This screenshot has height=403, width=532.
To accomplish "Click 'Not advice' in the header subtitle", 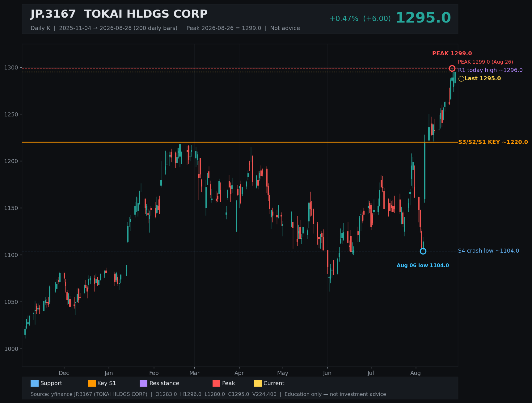I will point(285,28).
